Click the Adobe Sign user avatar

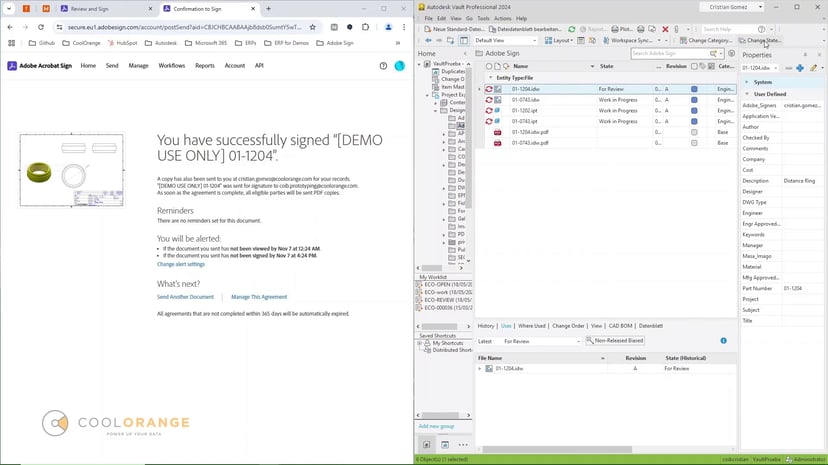(400, 66)
